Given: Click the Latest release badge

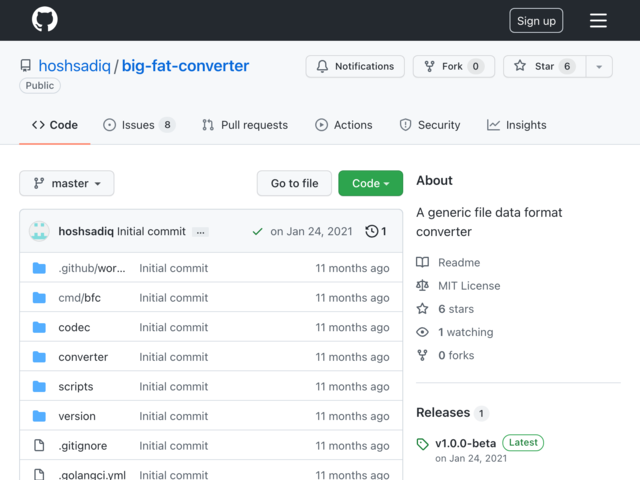Looking at the screenshot, I should (x=523, y=443).
